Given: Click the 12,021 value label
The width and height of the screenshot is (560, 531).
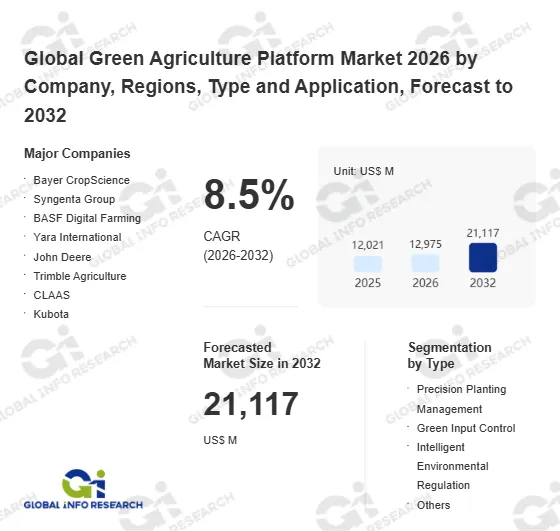Looking at the screenshot, I should [368, 245].
